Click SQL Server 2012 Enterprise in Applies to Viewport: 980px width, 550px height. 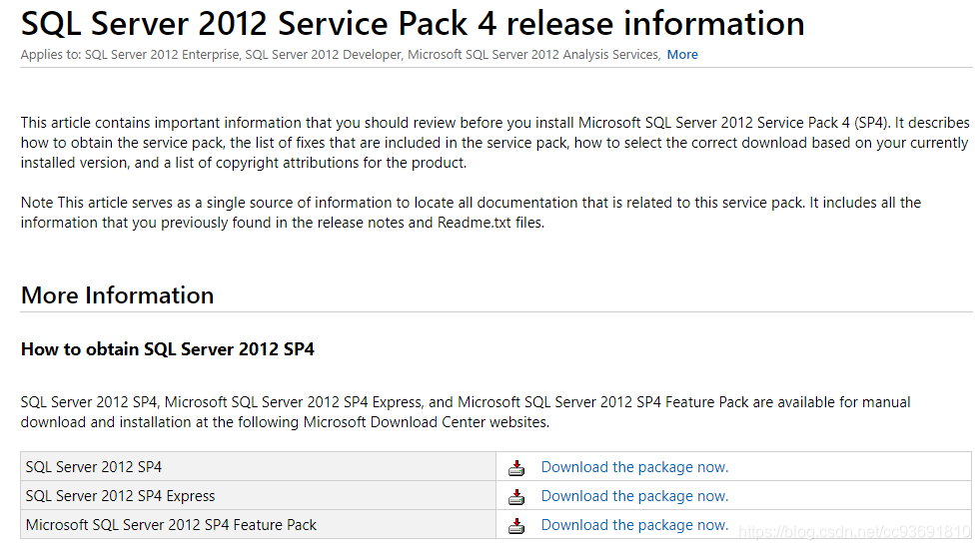click(x=162, y=55)
